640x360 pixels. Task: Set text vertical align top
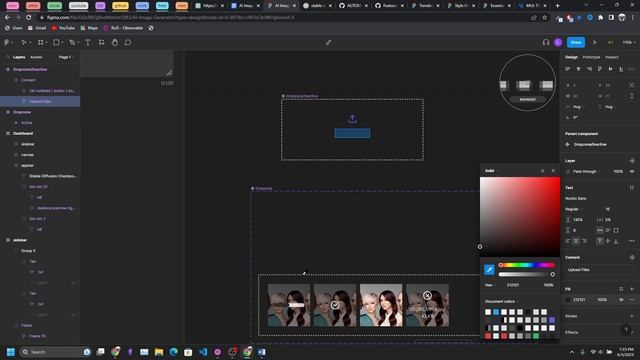click(600, 241)
